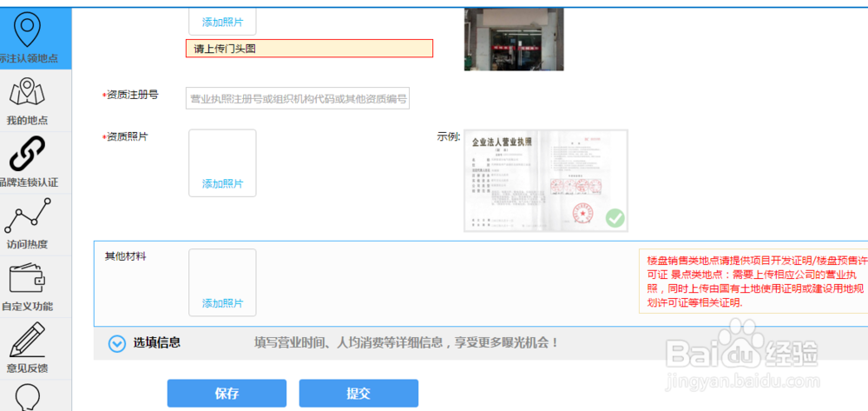Viewport: 868px width, 411px height.
Task: Open the 访问热度 line chart icon
Action: click(27, 215)
